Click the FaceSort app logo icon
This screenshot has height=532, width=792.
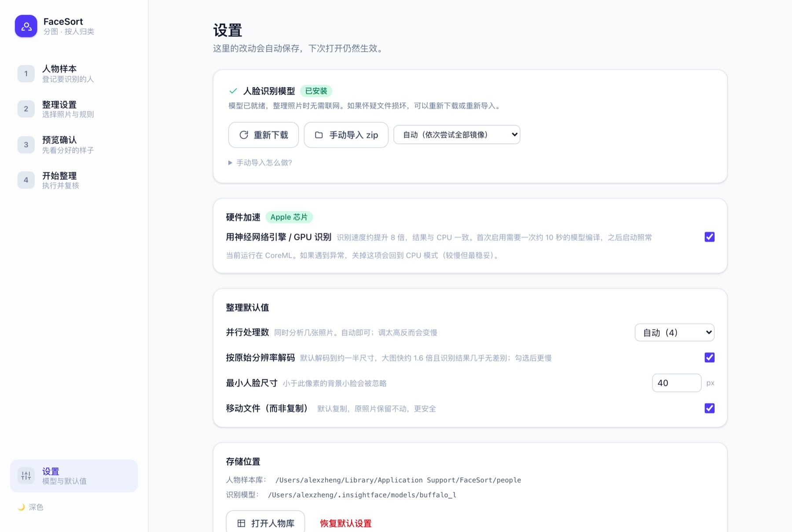pos(26,26)
